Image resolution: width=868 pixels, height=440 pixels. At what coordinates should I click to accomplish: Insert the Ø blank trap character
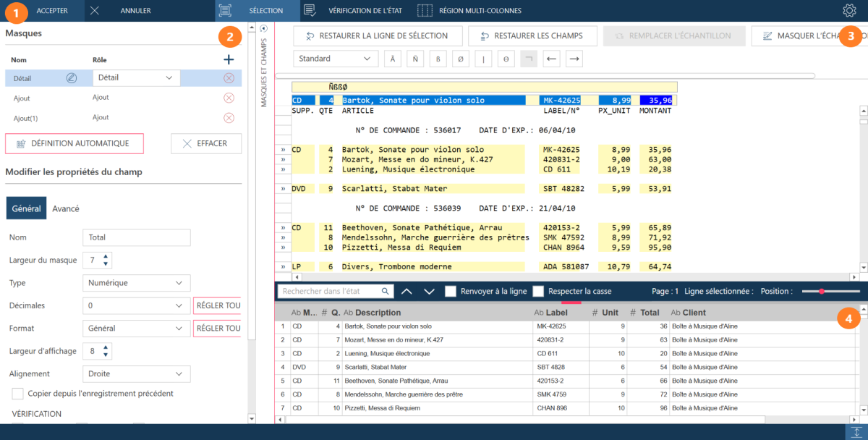point(461,59)
